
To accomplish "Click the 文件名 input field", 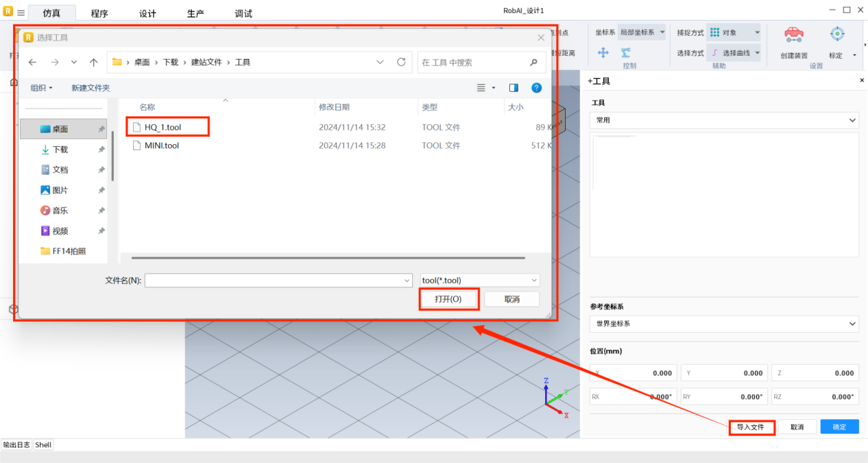I will coord(274,281).
